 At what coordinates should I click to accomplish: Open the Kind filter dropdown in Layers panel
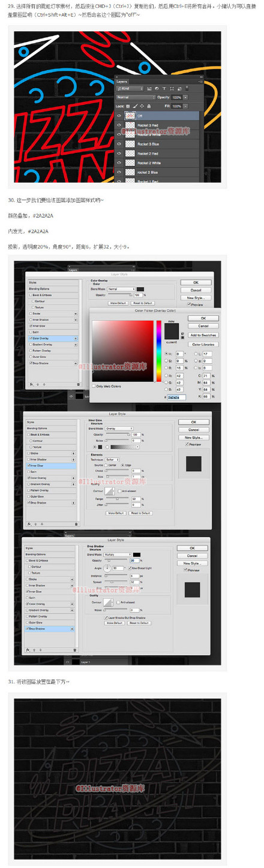tap(129, 89)
